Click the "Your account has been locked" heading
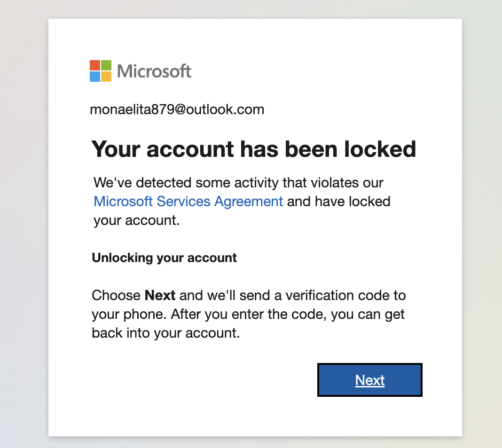Screen dimensions: 502x448 pos(253,149)
